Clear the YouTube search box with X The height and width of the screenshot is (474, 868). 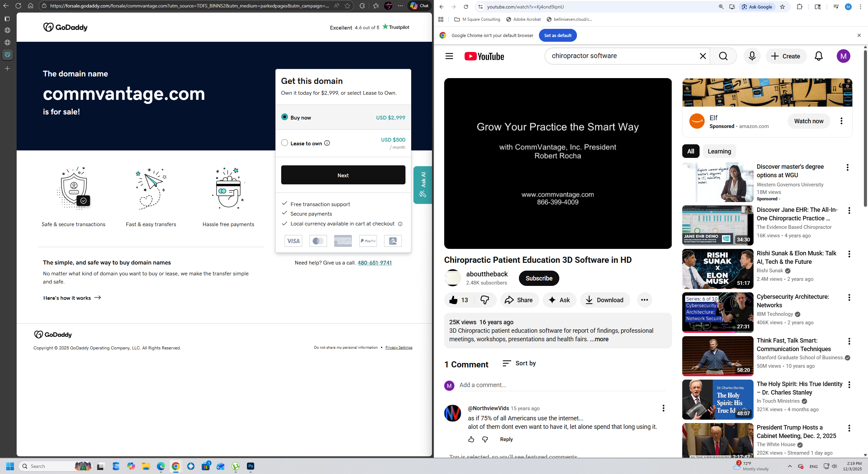pyautogui.click(x=703, y=56)
